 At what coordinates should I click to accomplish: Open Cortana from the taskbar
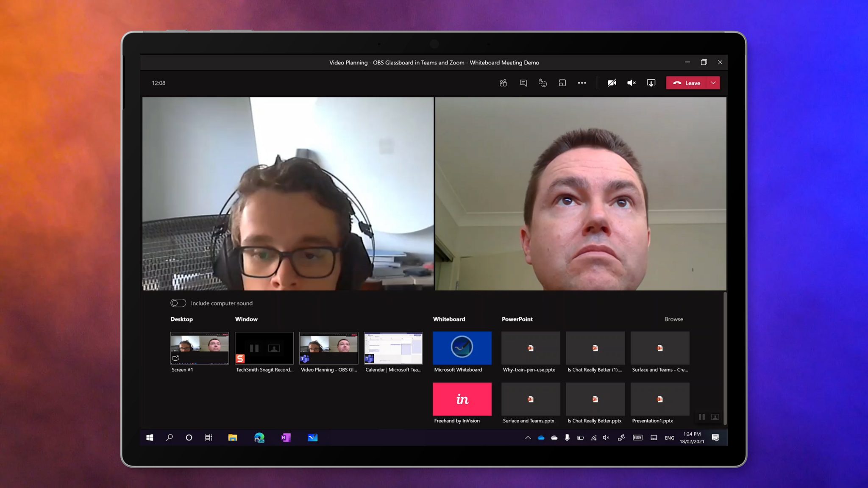[x=189, y=438]
